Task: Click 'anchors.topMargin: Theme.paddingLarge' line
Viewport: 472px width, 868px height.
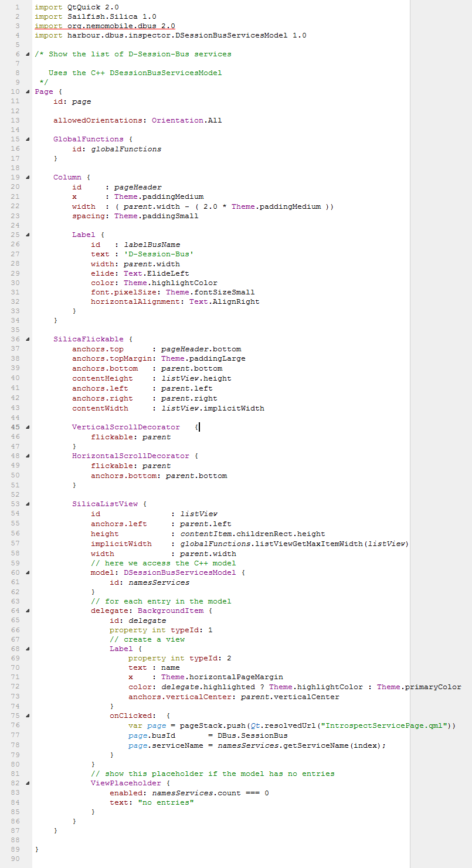Action: (x=159, y=358)
